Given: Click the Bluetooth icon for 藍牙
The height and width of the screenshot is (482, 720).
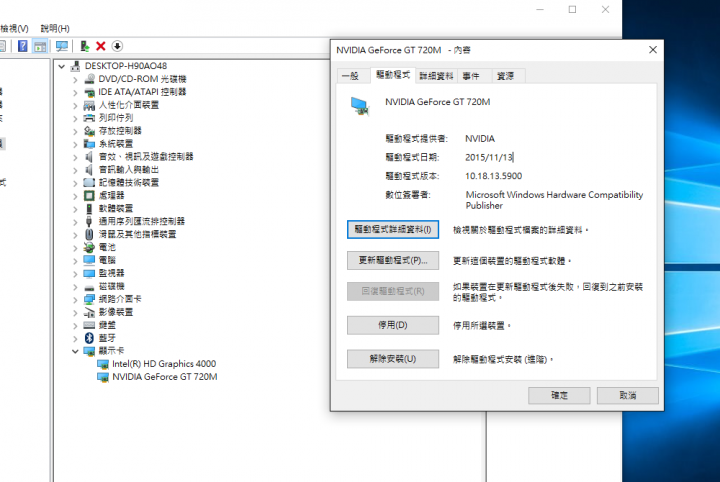Looking at the screenshot, I should [90, 338].
